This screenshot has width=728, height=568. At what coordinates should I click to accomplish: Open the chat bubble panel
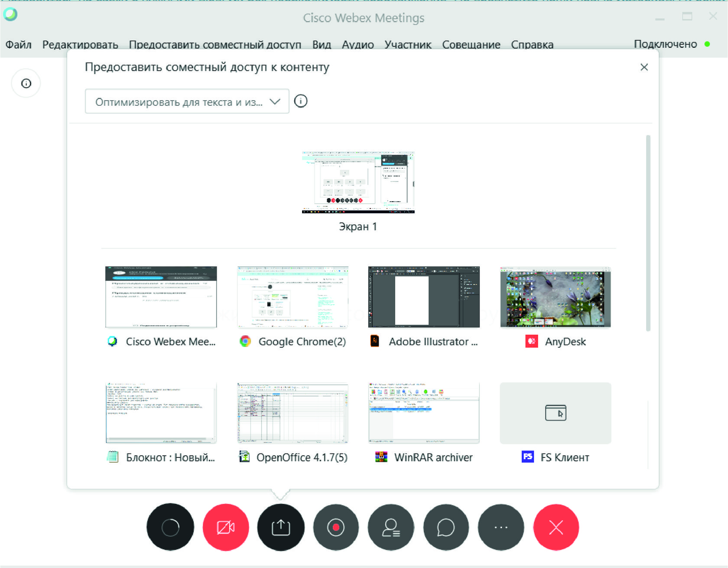pyautogui.click(x=446, y=527)
